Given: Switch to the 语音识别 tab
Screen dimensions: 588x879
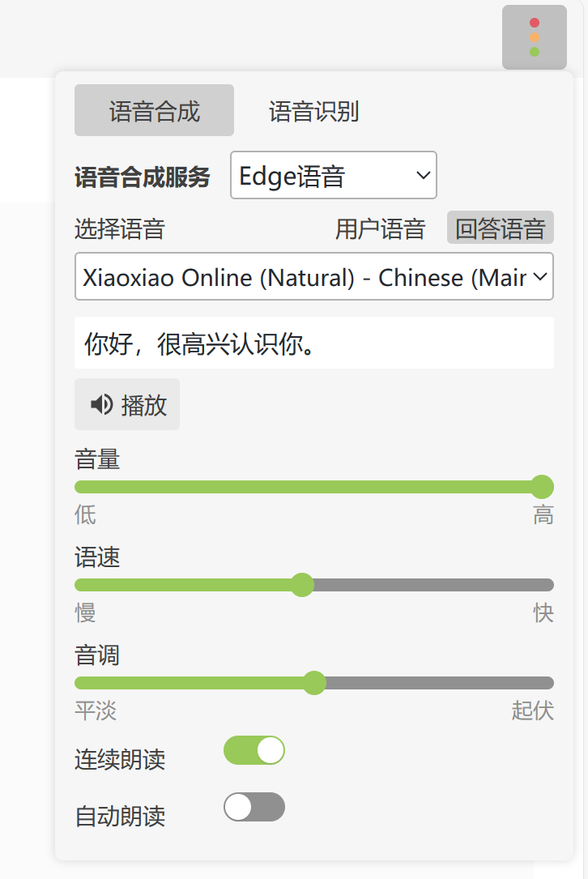Looking at the screenshot, I should (x=313, y=111).
